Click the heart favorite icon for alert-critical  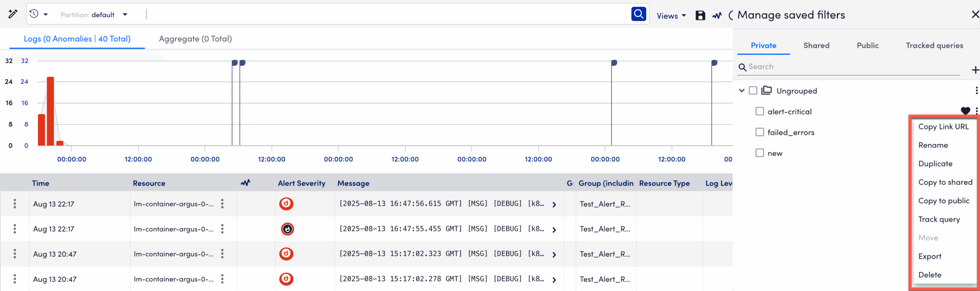pos(965,111)
